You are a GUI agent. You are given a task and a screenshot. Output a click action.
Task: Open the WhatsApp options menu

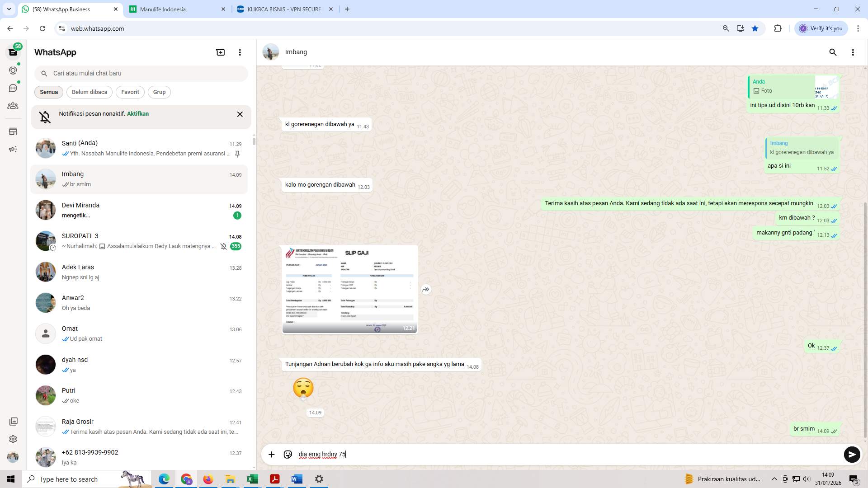(240, 52)
